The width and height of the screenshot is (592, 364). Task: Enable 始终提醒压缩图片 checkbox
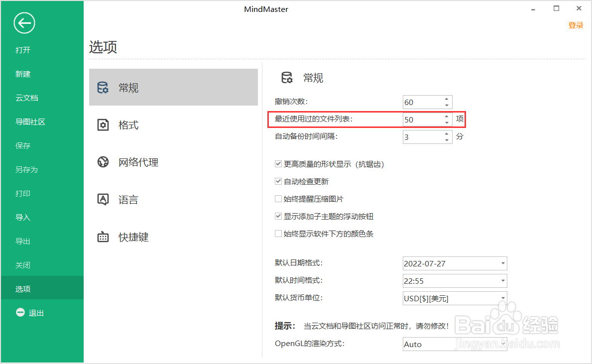[278, 199]
